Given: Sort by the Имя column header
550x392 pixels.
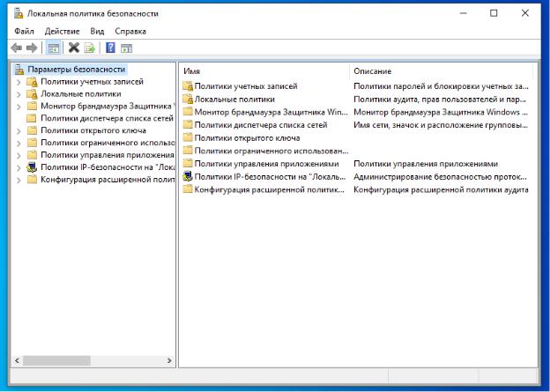Looking at the screenshot, I should (x=265, y=71).
